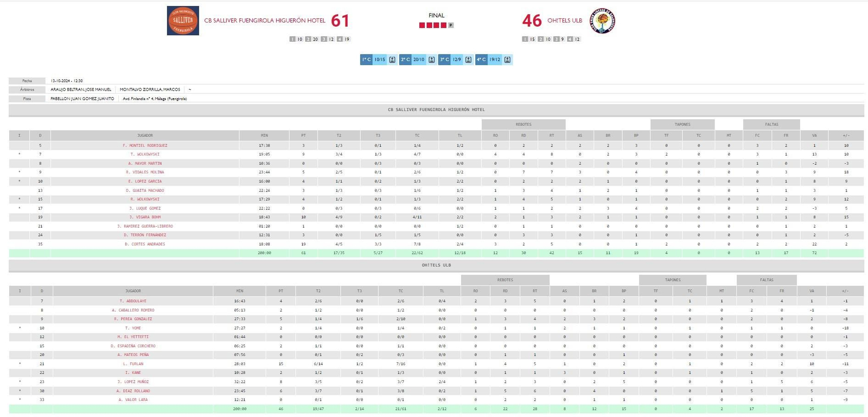868x417 pixels.
Task: Click the PT column header in Salliver table
Action: click(x=303, y=136)
